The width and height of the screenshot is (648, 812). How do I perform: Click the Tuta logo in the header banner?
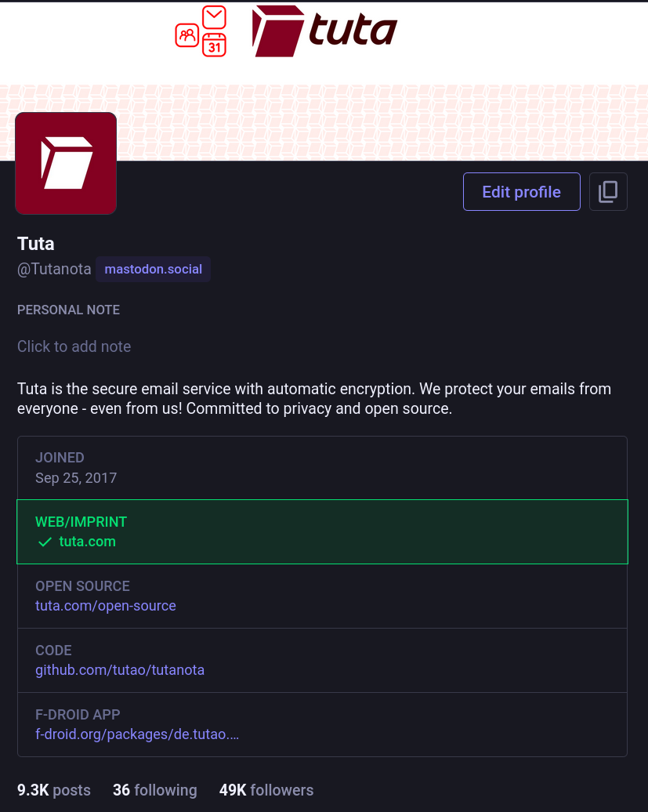pos(324,31)
